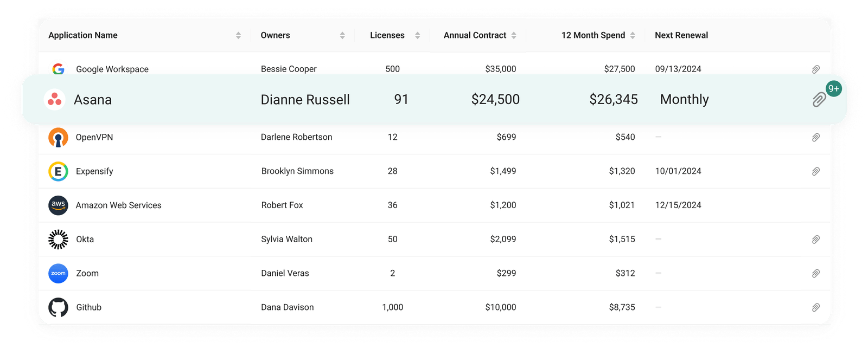View attachments on the Okta row
Viewport: 868px width, 349px height.
point(815,239)
